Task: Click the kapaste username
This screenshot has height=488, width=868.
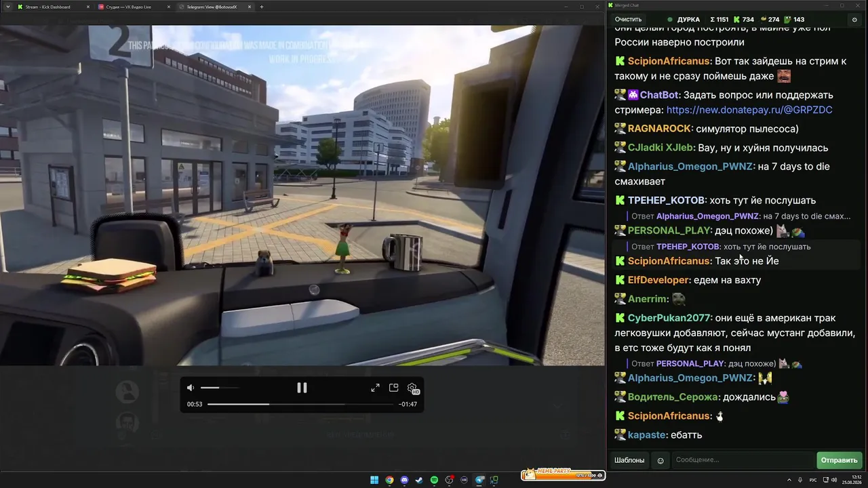Action: (648, 435)
